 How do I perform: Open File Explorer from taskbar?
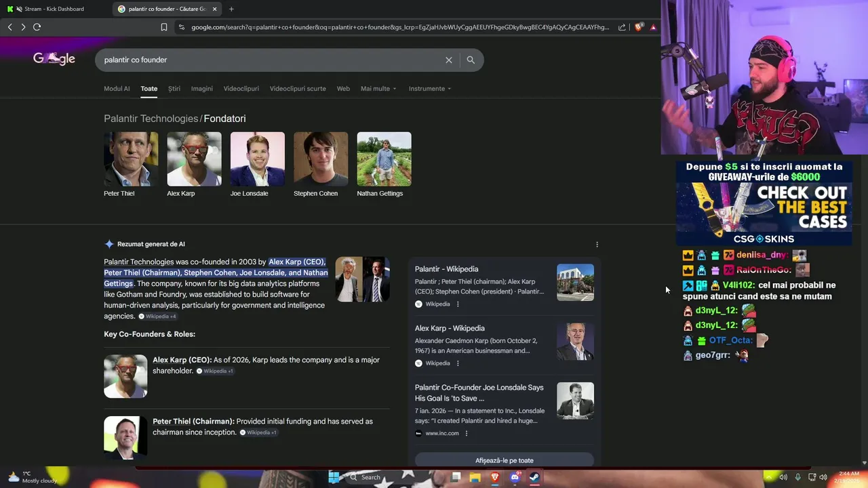click(475, 477)
